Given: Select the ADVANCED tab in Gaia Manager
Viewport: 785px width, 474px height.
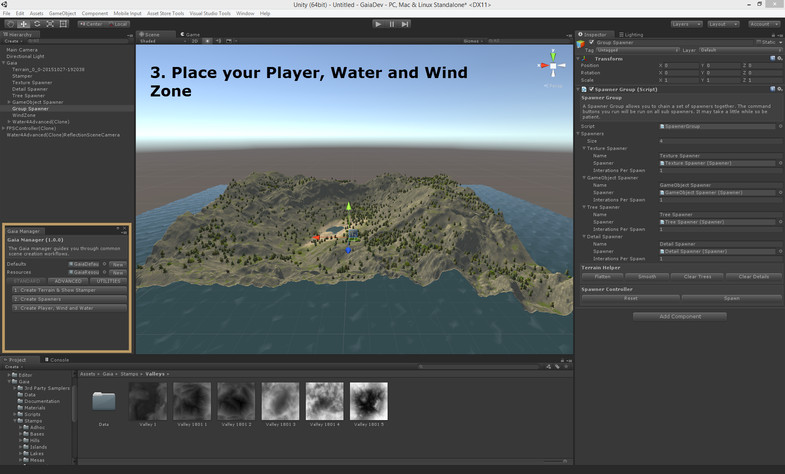Looking at the screenshot, I should [69, 281].
